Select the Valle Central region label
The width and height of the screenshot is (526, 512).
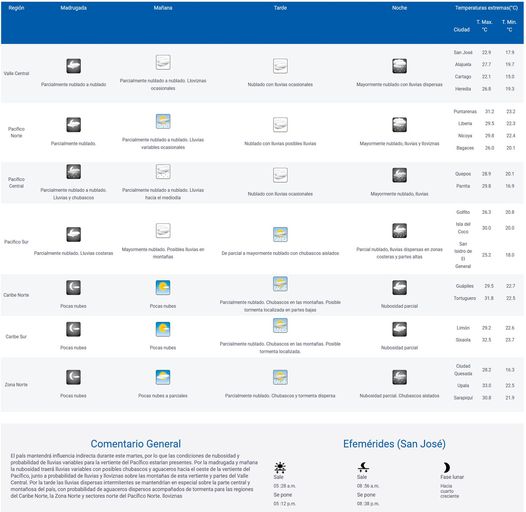coord(16,73)
